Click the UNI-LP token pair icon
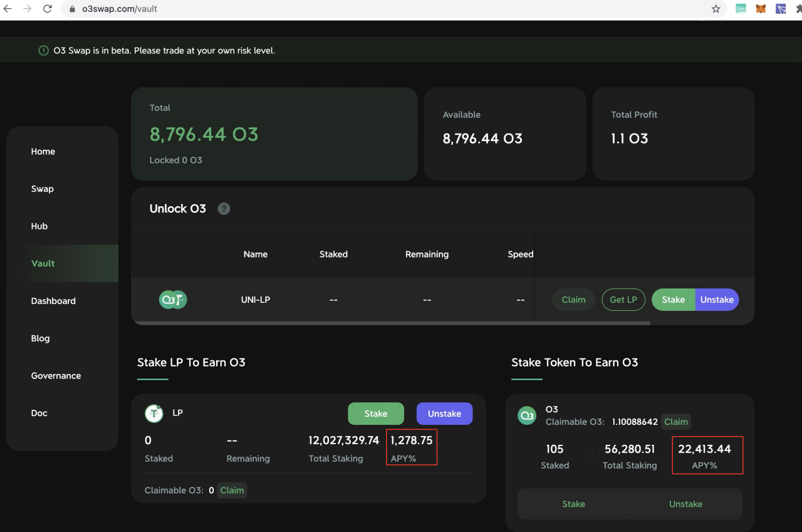 (x=173, y=300)
